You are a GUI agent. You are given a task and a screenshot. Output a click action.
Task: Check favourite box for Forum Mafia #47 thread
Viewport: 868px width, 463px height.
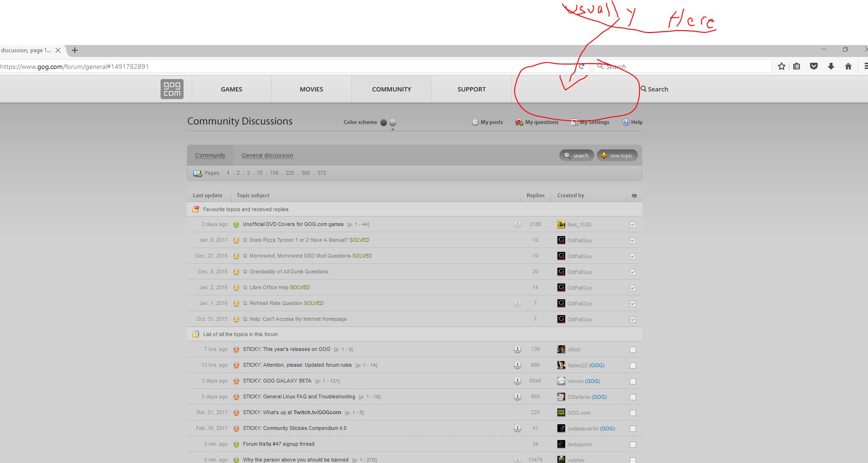tap(633, 444)
